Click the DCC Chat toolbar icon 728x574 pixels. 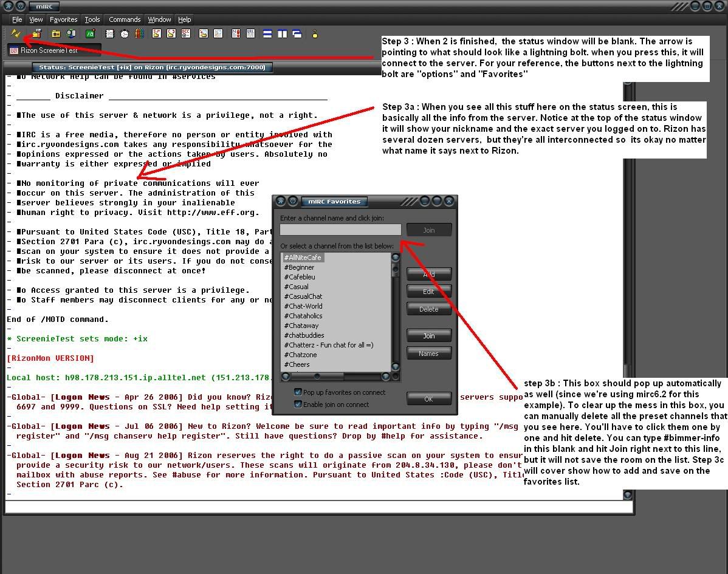(171, 34)
